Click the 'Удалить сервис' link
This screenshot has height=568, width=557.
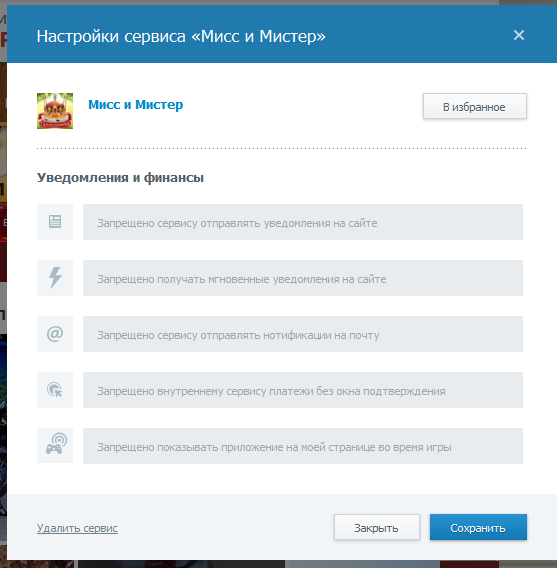[77, 528]
